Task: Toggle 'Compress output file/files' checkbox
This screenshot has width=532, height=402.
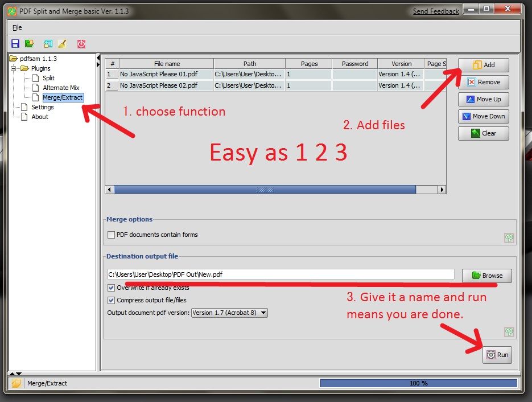Action: click(x=112, y=300)
